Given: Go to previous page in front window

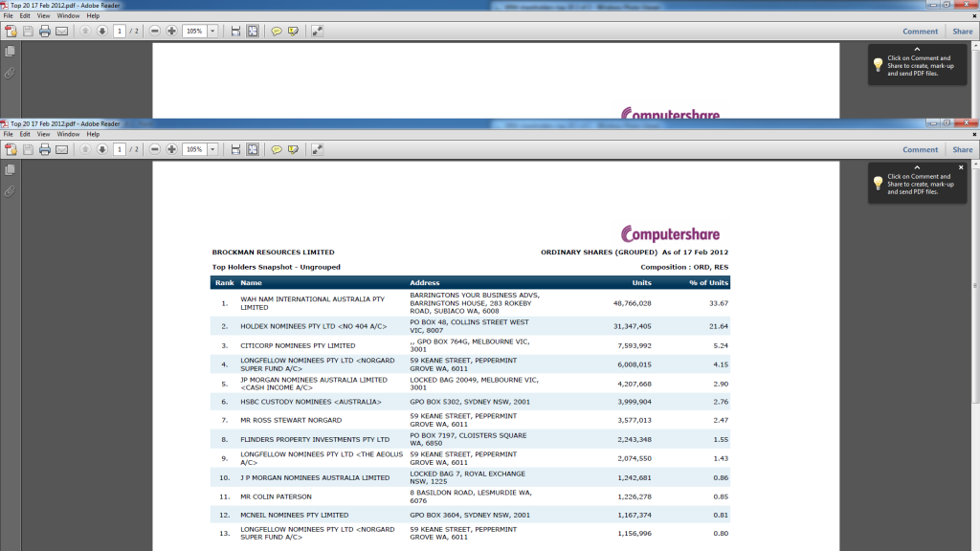Looking at the screenshot, I should tap(85, 149).
